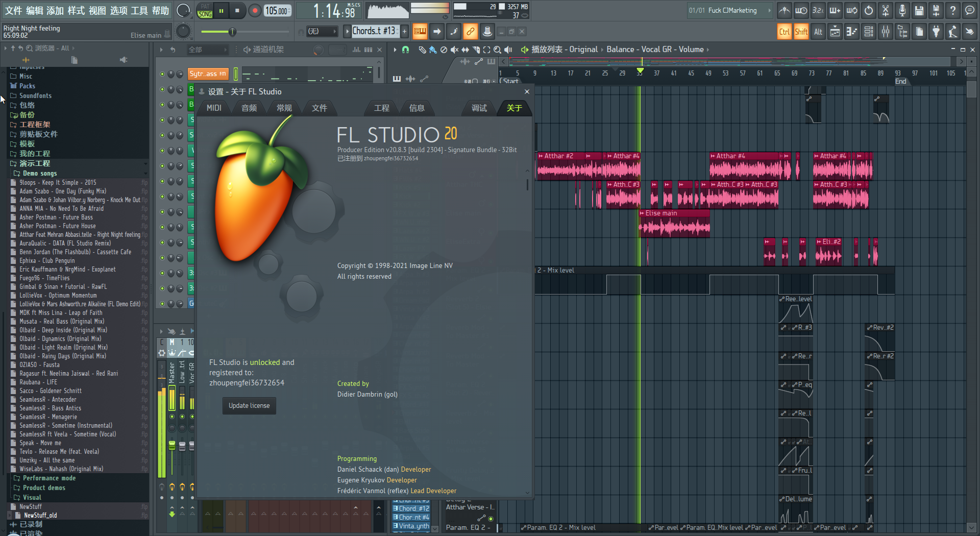Open the recording microphone in top toolbar
The image size is (980, 536).
[x=902, y=10]
